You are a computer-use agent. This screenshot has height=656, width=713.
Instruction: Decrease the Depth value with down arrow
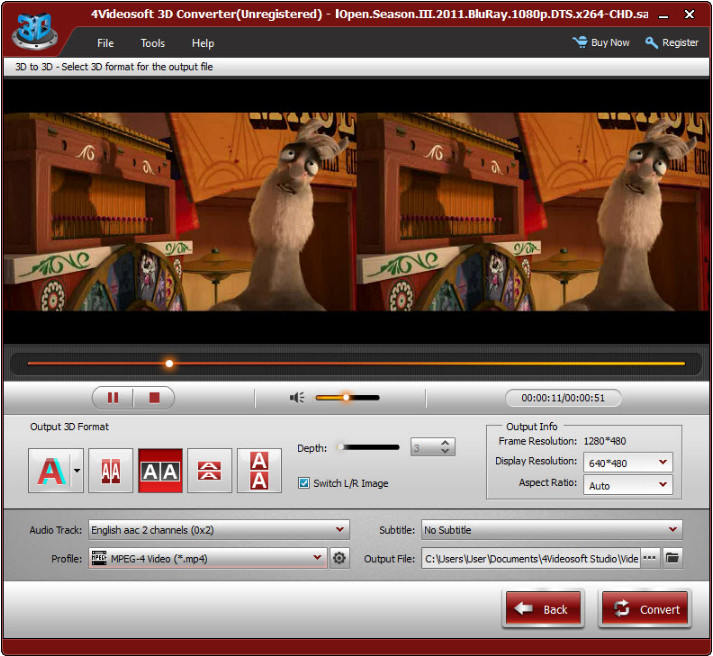pyautogui.click(x=445, y=451)
